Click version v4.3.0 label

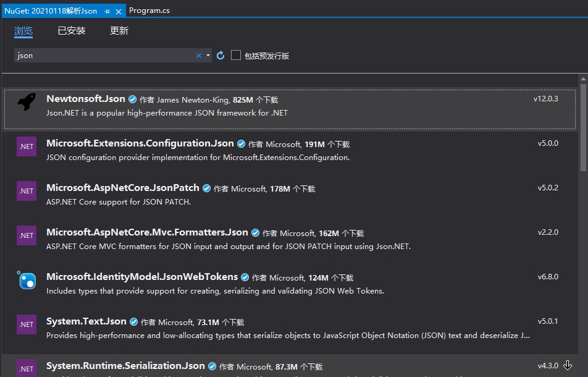coord(548,366)
